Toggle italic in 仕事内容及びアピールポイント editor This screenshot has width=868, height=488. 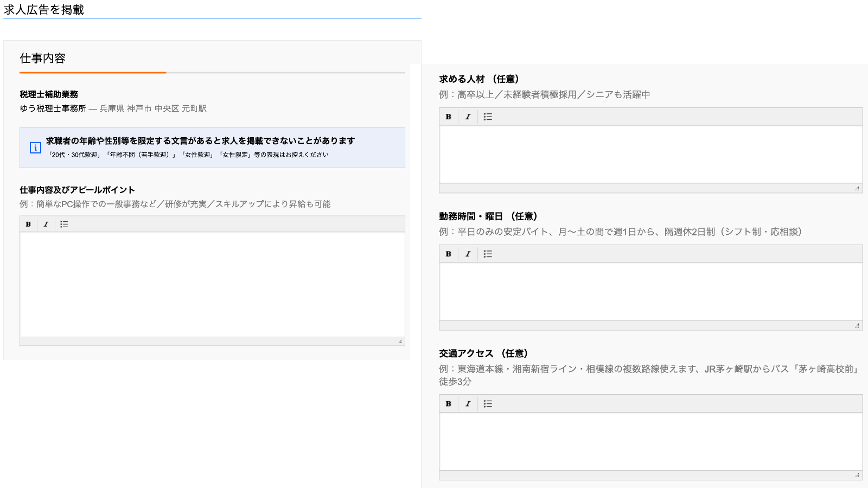pyautogui.click(x=46, y=224)
